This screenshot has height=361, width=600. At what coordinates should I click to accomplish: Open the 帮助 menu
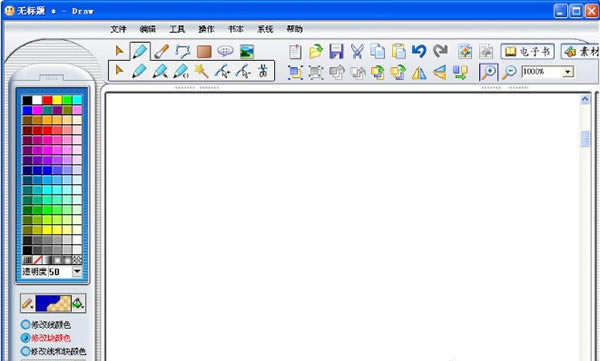click(x=294, y=29)
